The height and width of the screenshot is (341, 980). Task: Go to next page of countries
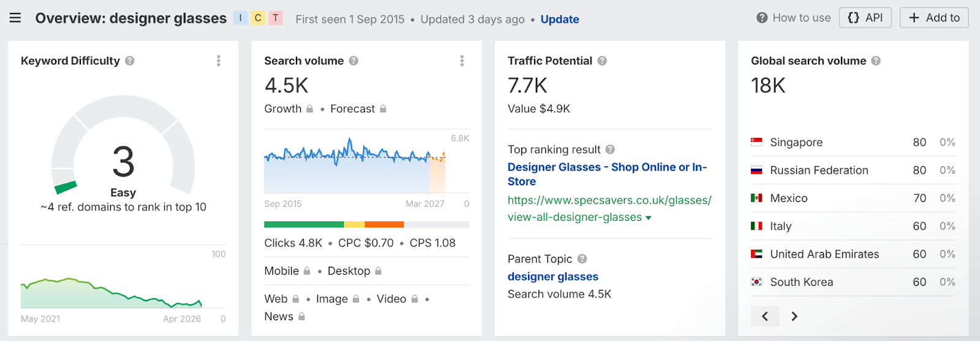point(794,316)
